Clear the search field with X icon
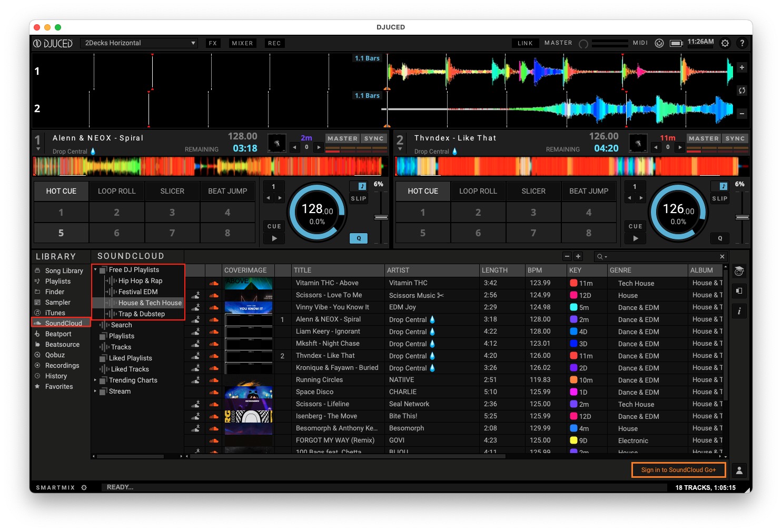Screen dimensions: 782x532 (x=722, y=257)
